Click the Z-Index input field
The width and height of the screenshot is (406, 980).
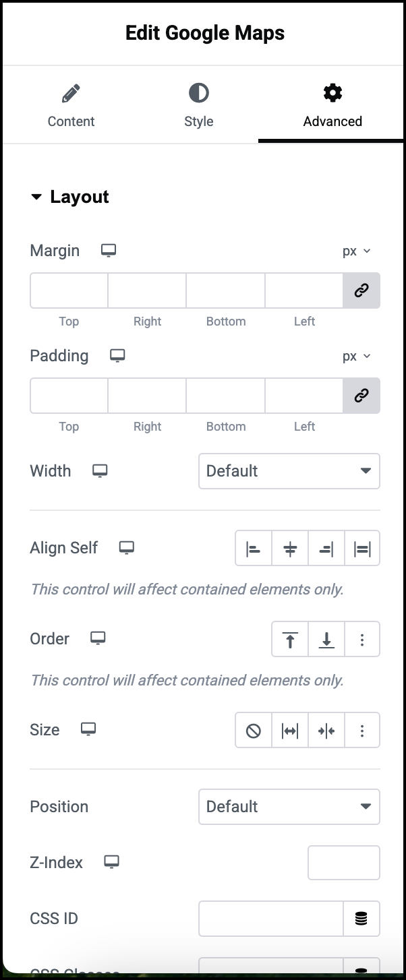click(344, 863)
